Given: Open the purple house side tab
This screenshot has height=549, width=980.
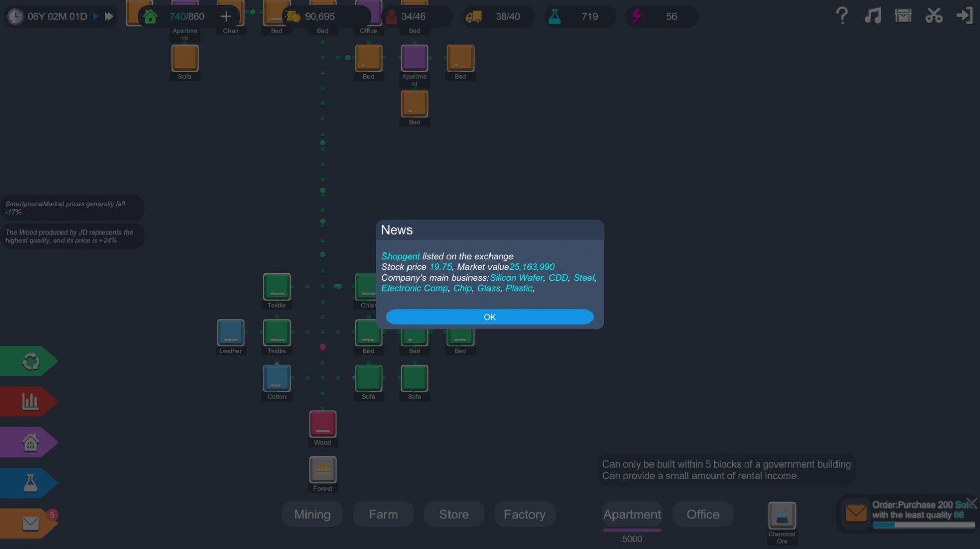Looking at the screenshot, I should tap(29, 442).
